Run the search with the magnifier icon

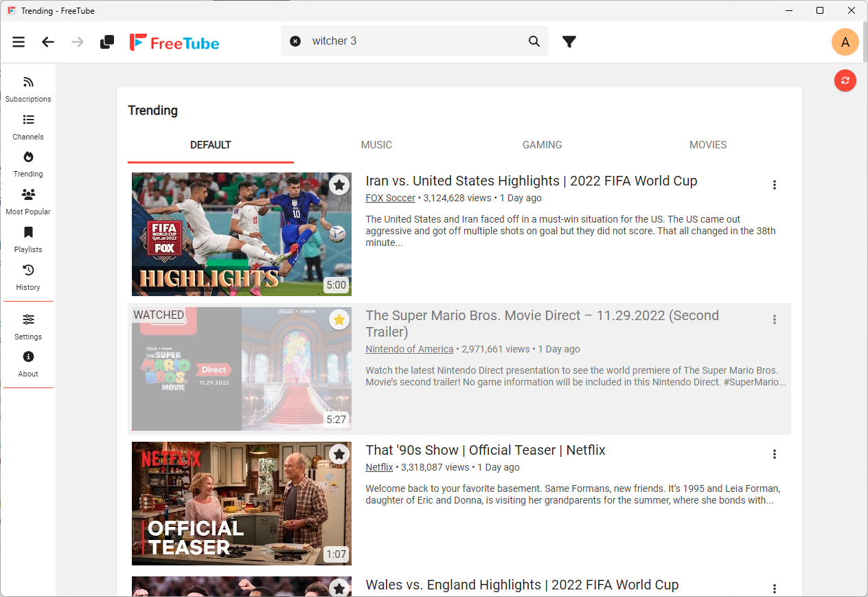[x=534, y=41]
